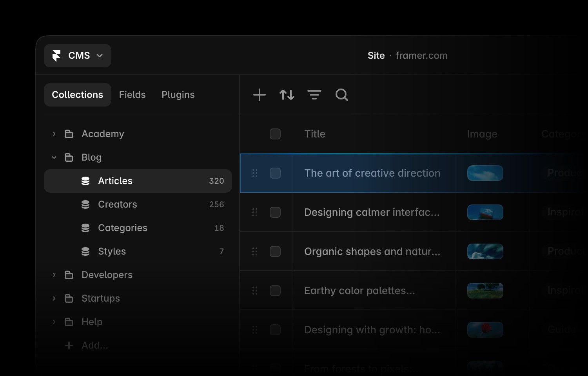This screenshot has width=588, height=376.
Task: Click the Blog folder icon
Action: tap(69, 157)
